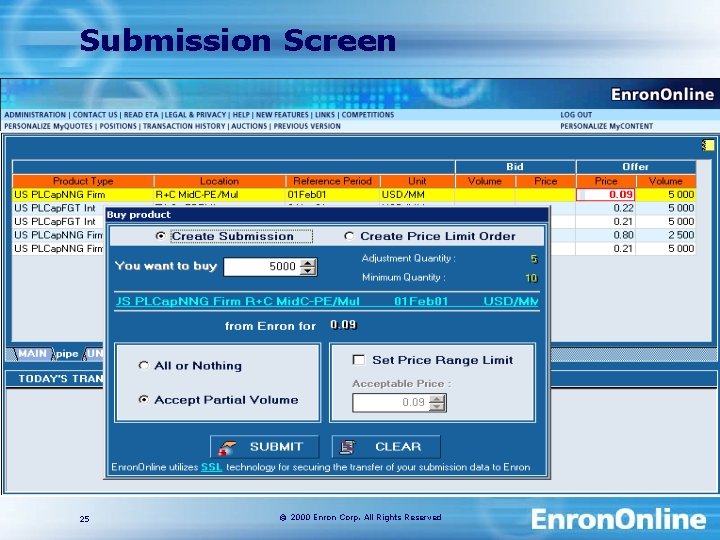Image resolution: width=720 pixels, height=540 pixels.
Task: Open PREVIOUS VERSION link
Action: pyautogui.click(x=307, y=126)
